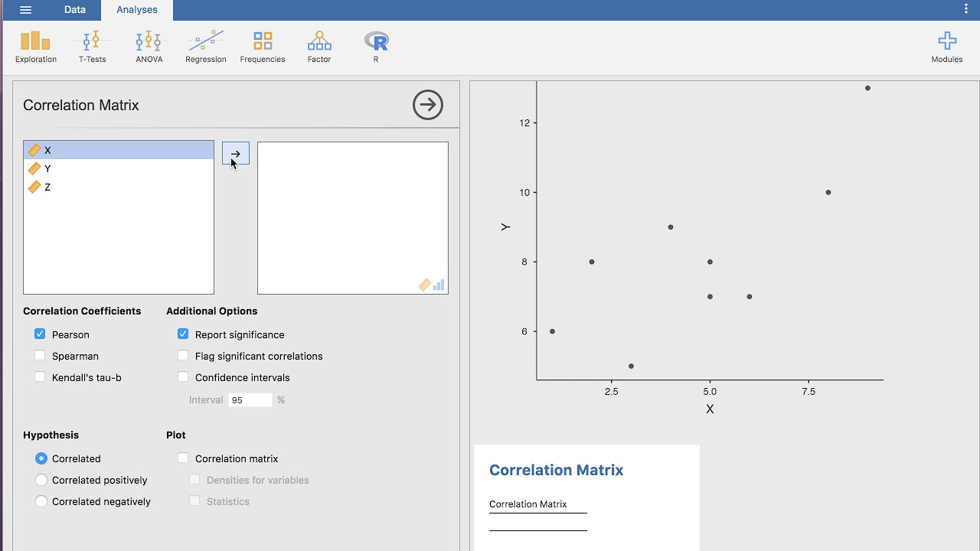The width and height of the screenshot is (980, 551).
Task: Click the confidence Interval input field
Action: tap(250, 399)
